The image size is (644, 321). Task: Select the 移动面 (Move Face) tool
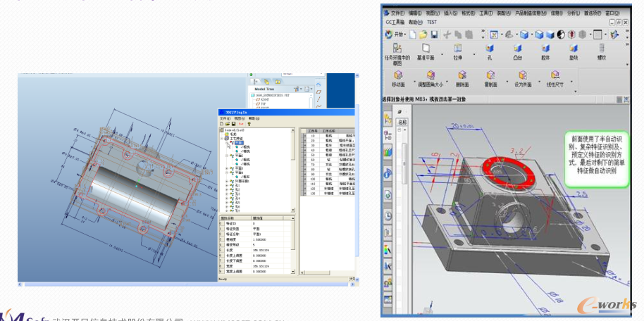399,76
